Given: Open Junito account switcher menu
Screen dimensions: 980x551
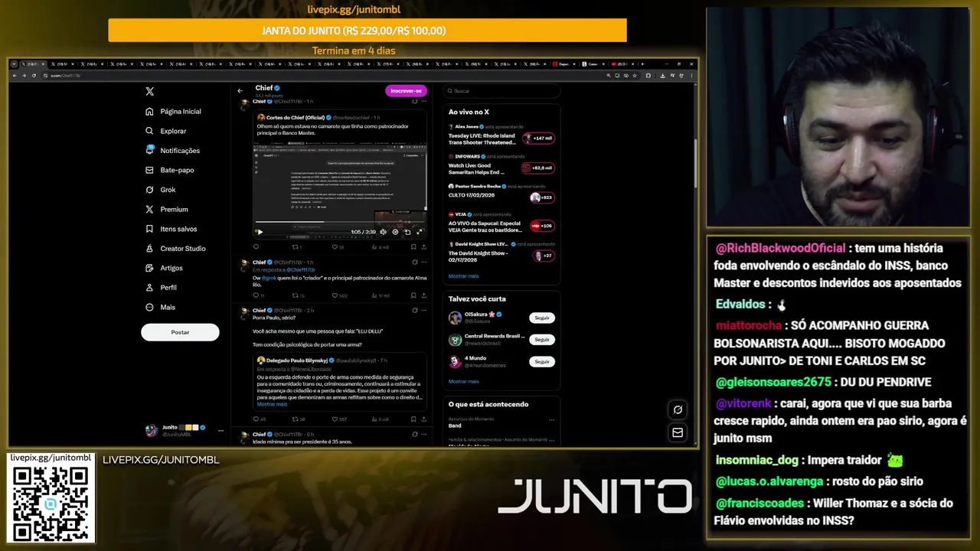Looking at the screenshot, I should click(x=184, y=431).
